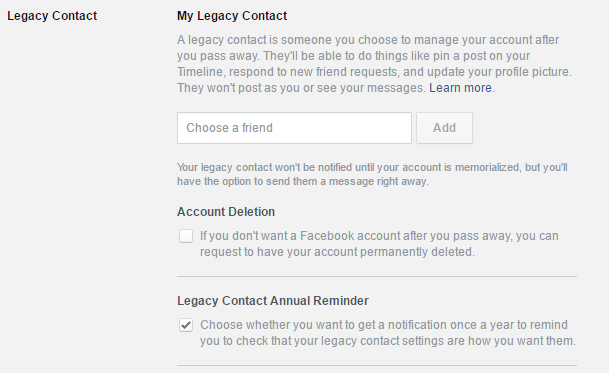Click the Legacy Contact Annual Reminder heading

coord(273,301)
